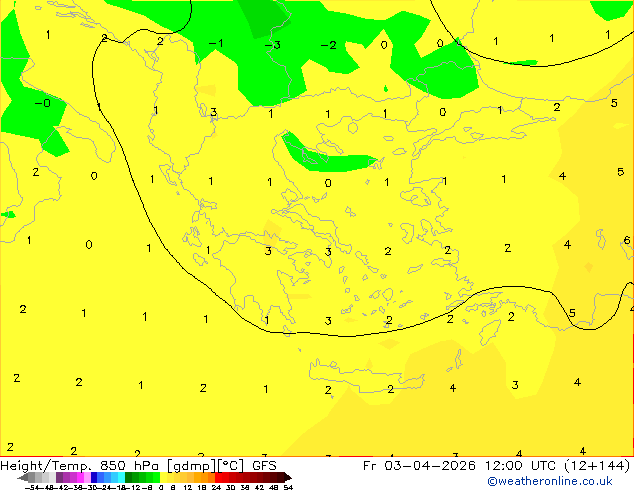Click the "-0" value in the green area
The width and height of the screenshot is (634, 490).
(42, 103)
